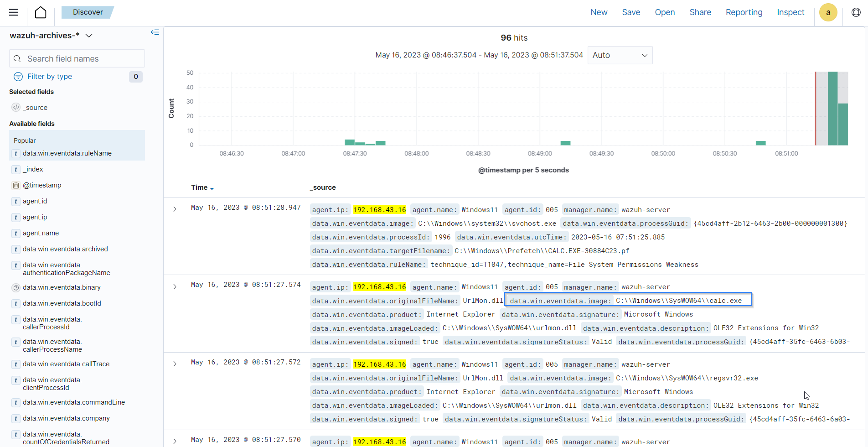Click the help icon at top right

tap(856, 12)
